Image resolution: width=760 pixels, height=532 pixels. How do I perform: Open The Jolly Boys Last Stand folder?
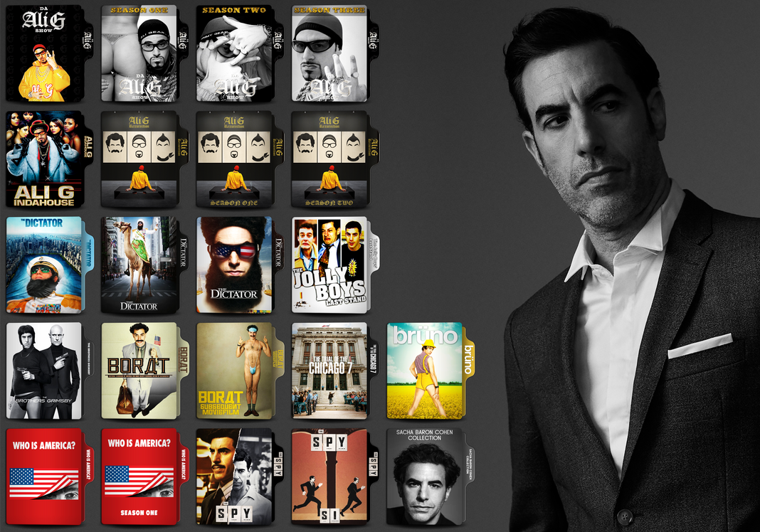pos(332,265)
